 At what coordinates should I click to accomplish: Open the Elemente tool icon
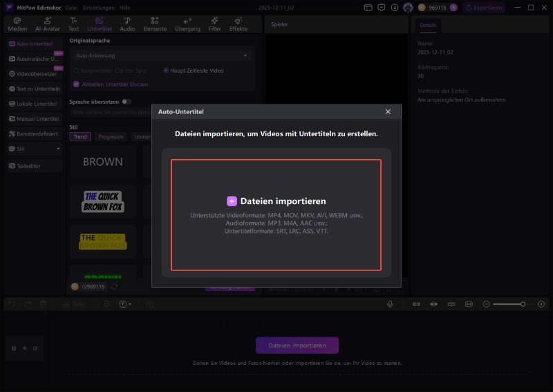[x=155, y=21]
